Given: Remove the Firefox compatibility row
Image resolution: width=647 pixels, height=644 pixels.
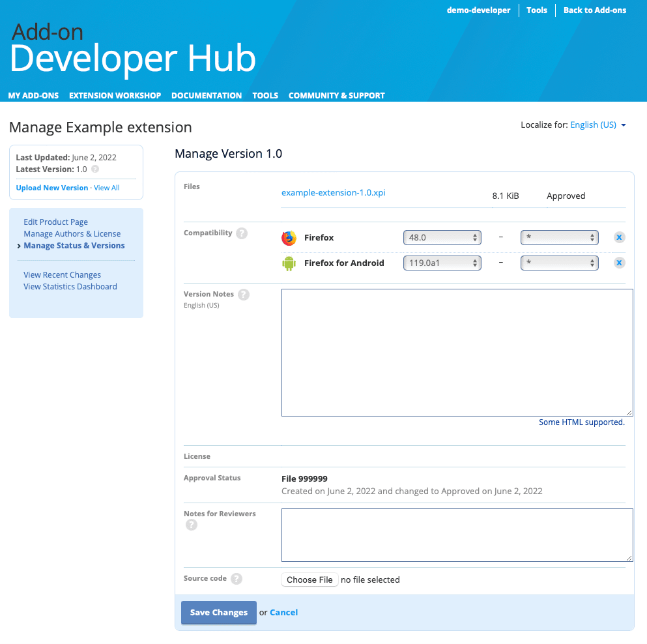Looking at the screenshot, I should pyautogui.click(x=619, y=237).
